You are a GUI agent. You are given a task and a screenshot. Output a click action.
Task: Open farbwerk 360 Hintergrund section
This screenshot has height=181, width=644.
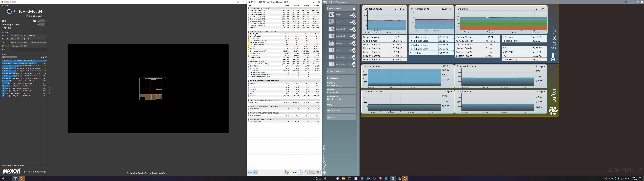point(341,91)
